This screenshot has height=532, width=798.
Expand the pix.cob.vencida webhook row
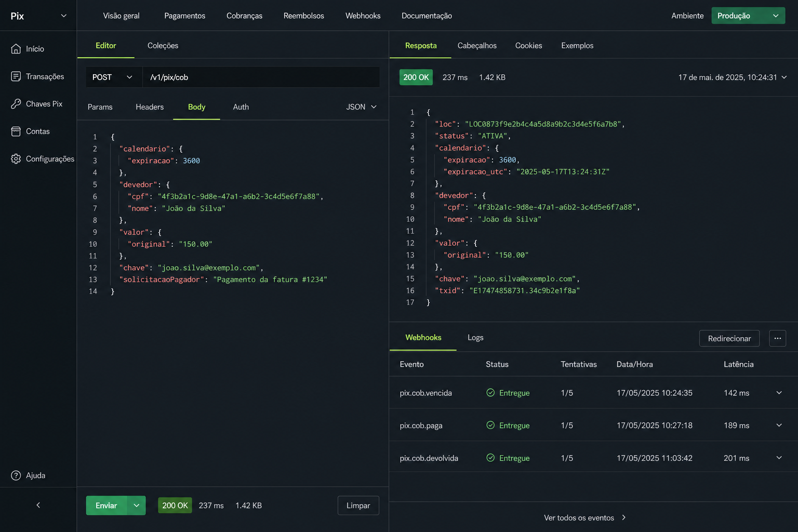click(779, 393)
